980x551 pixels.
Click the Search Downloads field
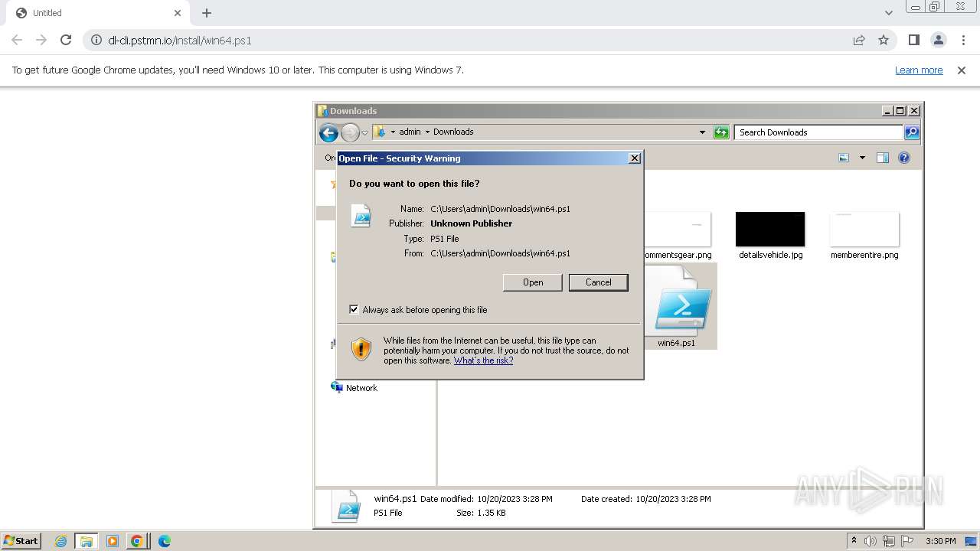tap(818, 132)
